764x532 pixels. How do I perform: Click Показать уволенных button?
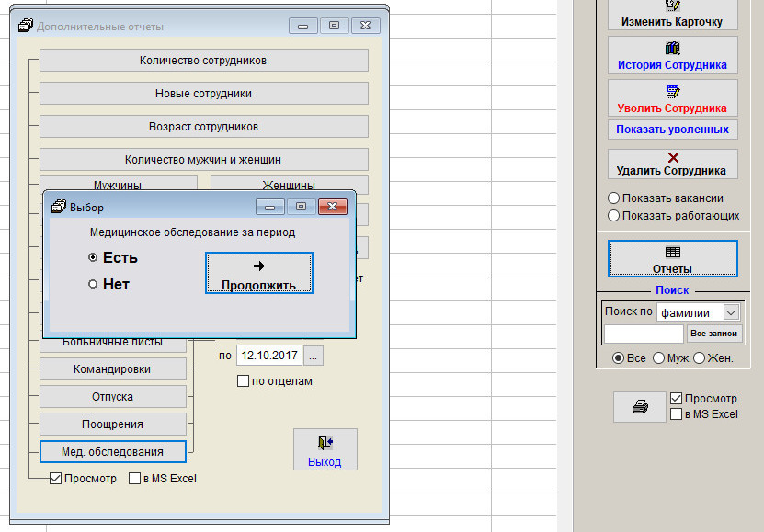pos(672,130)
